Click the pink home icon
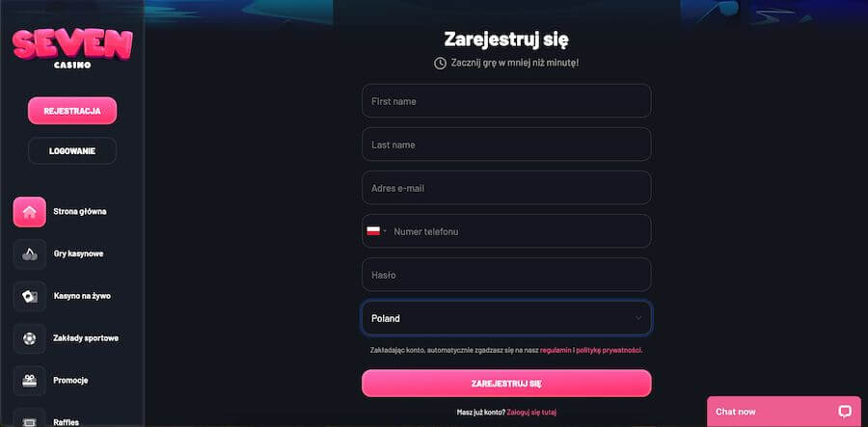Image resolution: width=868 pixels, height=427 pixels. click(29, 212)
